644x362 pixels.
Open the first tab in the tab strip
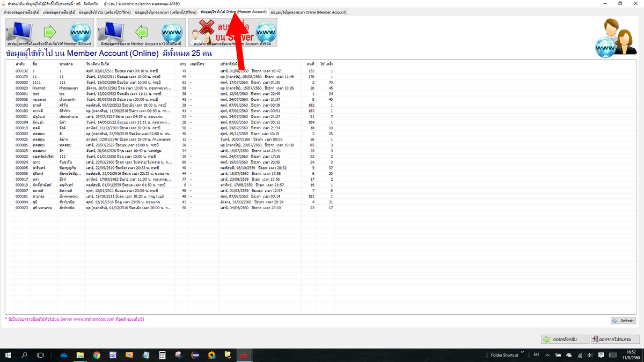(20, 12)
